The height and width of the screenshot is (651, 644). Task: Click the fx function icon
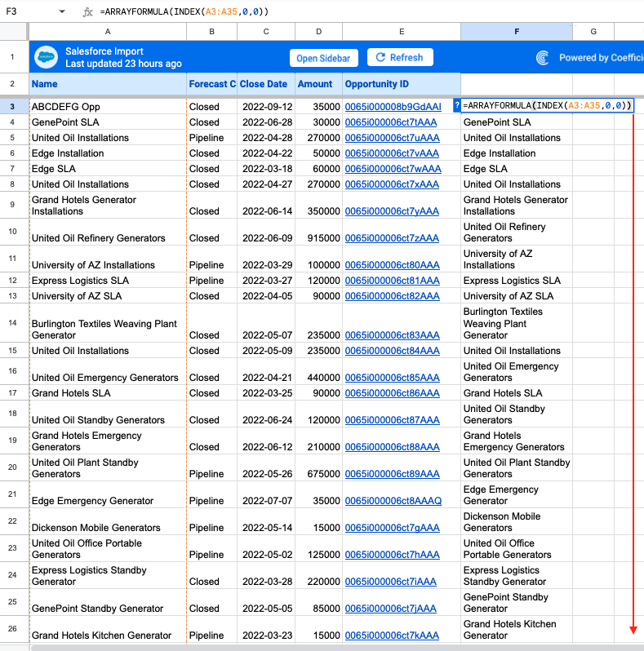point(87,12)
